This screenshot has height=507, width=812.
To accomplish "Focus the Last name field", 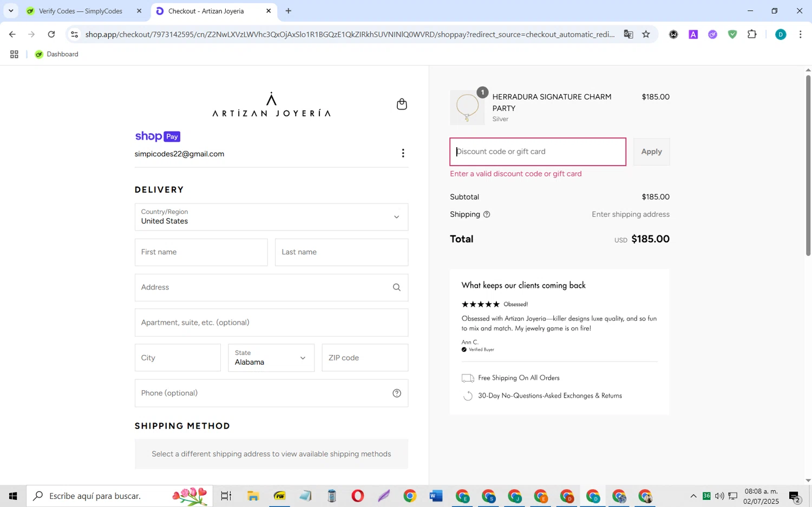I will pyautogui.click(x=342, y=253).
